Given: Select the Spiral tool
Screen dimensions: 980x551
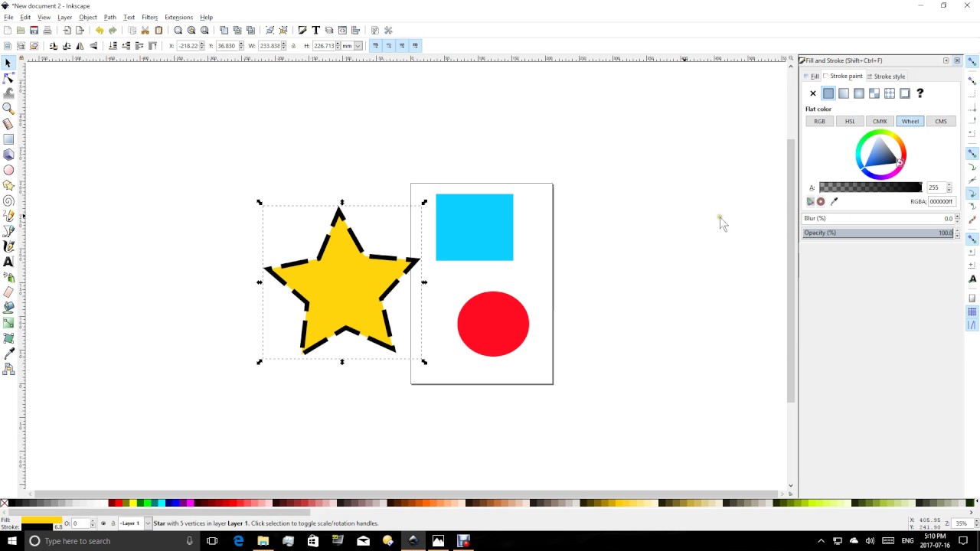Looking at the screenshot, I should (x=8, y=201).
